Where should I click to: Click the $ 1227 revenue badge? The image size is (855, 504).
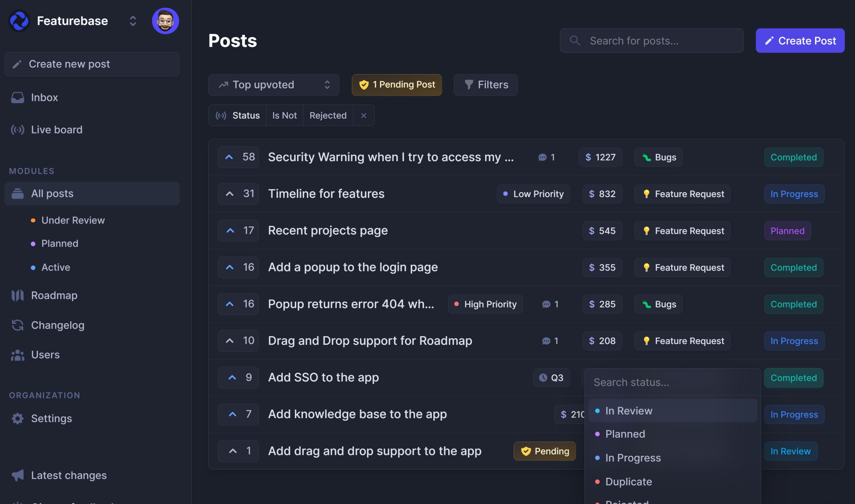[x=600, y=157]
